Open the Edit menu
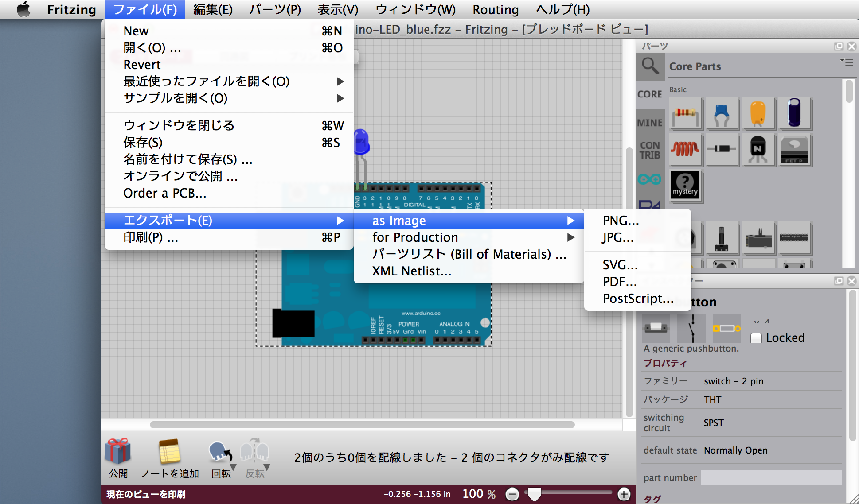This screenshot has width=859, height=504. (x=213, y=9)
